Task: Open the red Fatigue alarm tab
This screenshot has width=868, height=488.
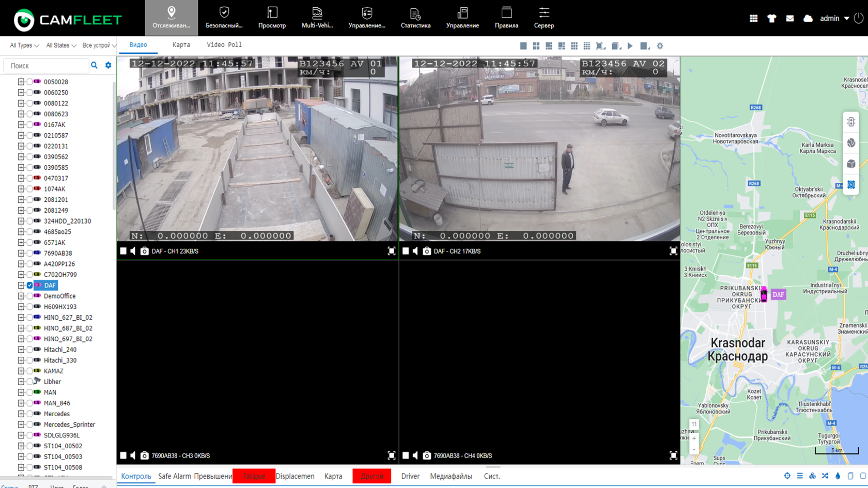Action: (x=254, y=476)
